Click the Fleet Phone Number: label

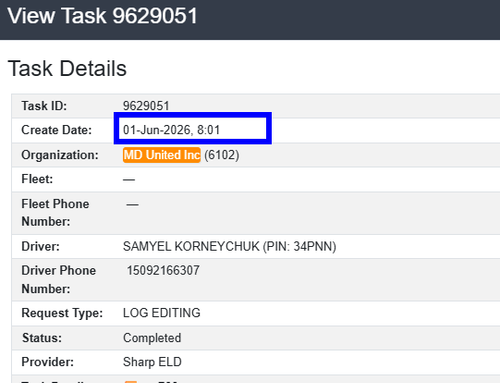(x=55, y=212)
